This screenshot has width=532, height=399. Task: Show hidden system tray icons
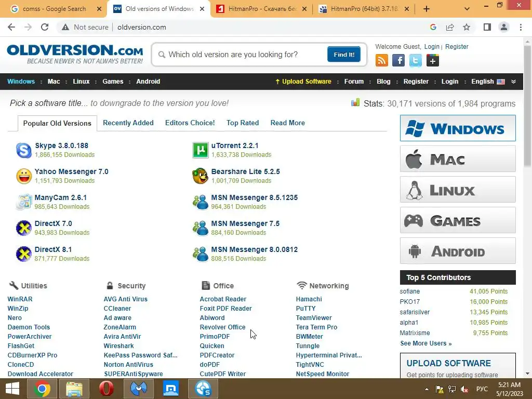427,389
